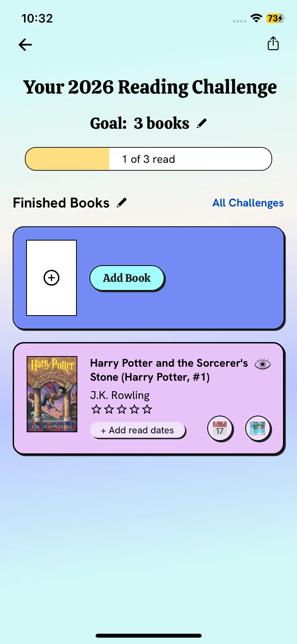Open the share sheet icon
Viewport: 297px width, 644px height.
(273, 43)
